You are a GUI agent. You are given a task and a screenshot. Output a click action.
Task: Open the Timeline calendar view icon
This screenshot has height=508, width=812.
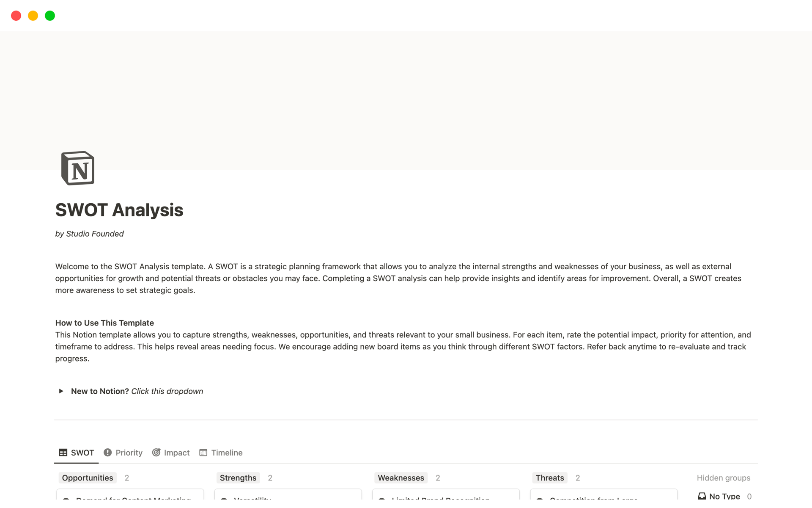[x=203, y=453]
